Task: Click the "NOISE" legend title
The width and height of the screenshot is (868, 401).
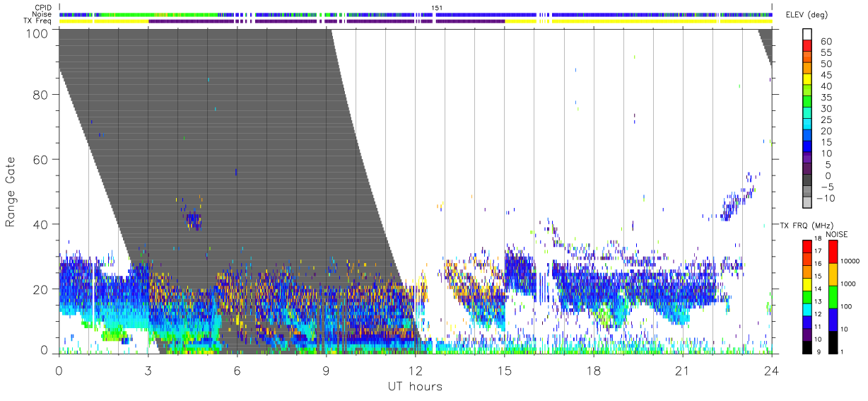Action: [836, 234]
